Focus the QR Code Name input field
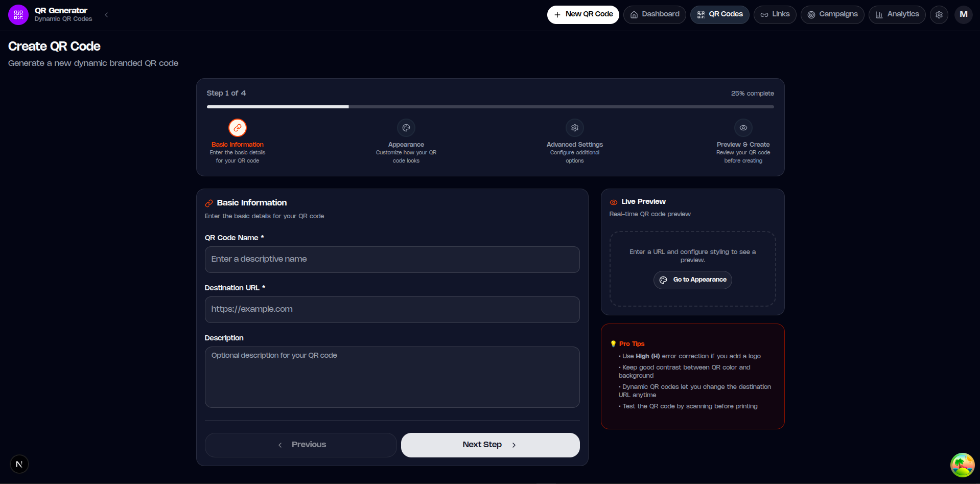The width and height of the screenshot is (980, 484). pyautogui.click(x=392, y=260)
